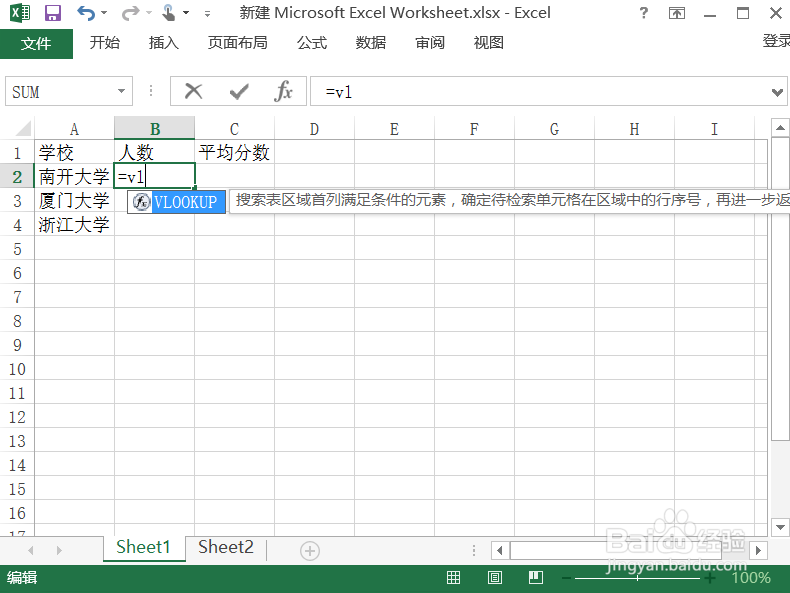The image size is (790, 593).
Task: Click the 编辑 status bar mode indicator
Action: [x=22, y=577]
